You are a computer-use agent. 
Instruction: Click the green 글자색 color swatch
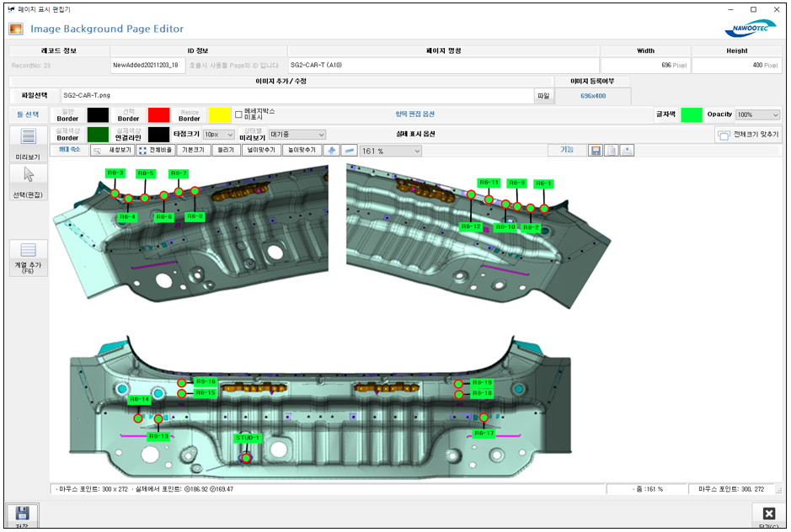pos(692,114)
